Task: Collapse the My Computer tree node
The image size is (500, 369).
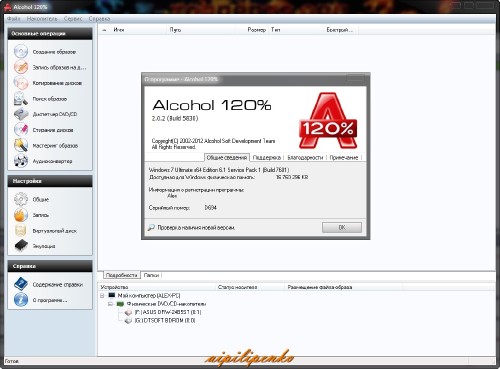Action: click(102, 296)
